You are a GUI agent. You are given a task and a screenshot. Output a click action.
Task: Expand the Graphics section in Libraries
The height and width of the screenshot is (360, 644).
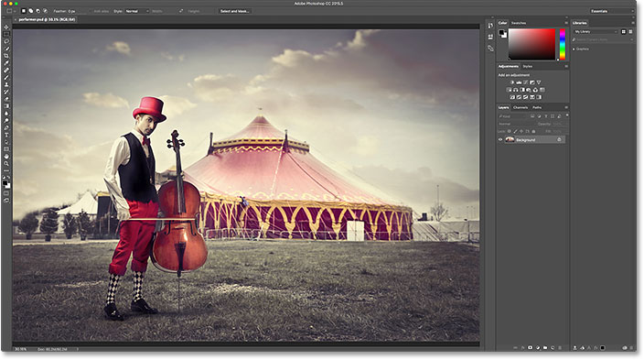point(574,49)
